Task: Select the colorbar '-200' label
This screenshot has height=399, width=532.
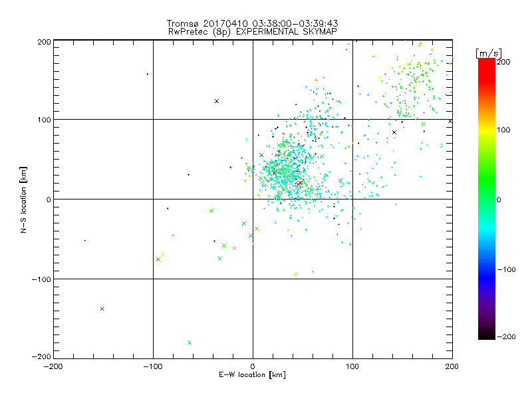Action: pos(506,336)
